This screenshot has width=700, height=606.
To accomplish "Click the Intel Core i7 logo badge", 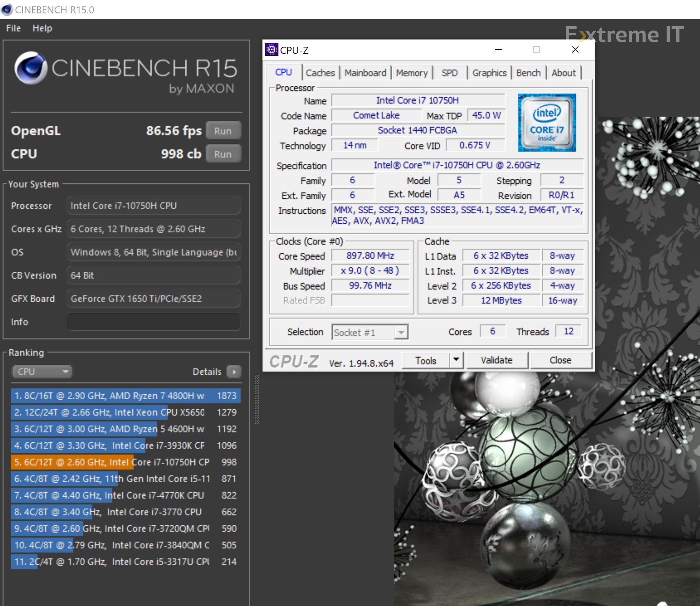I will (547, 123).
